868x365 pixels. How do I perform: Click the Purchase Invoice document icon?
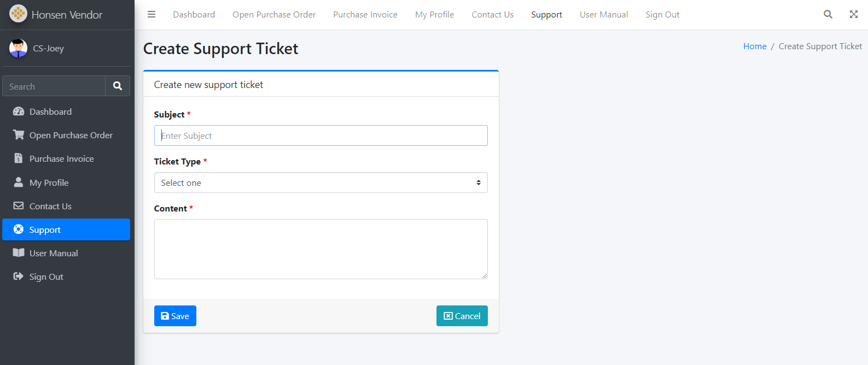coord(19,158)
